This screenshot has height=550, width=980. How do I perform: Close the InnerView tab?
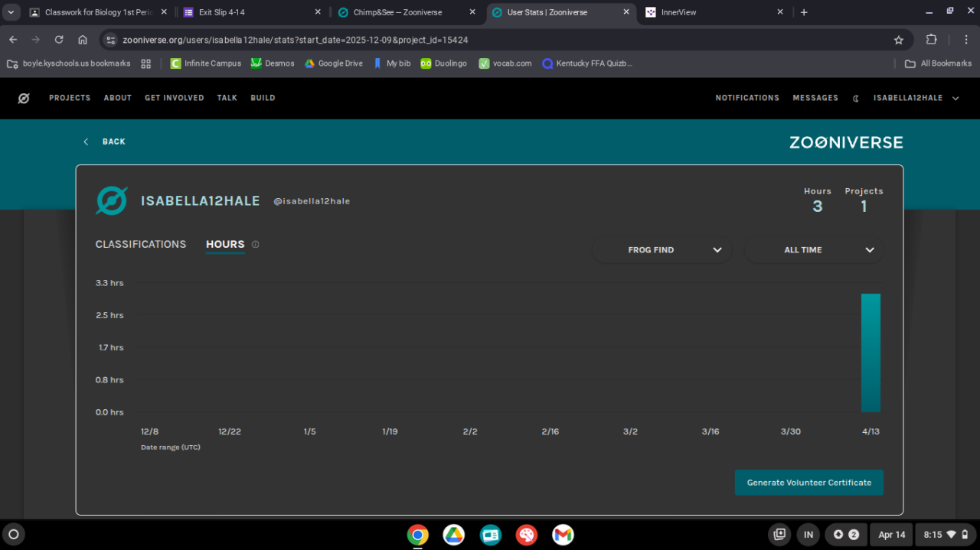point(780,12)
